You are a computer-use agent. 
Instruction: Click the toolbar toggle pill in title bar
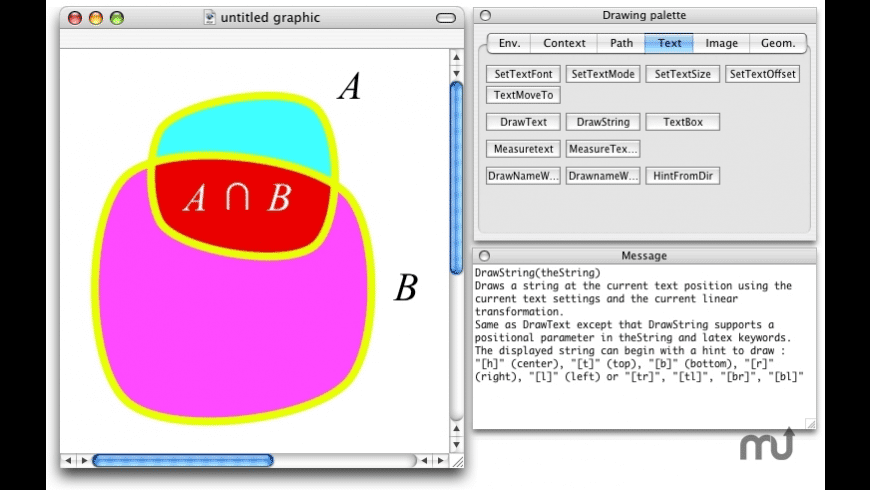click(x=445, y=18)
